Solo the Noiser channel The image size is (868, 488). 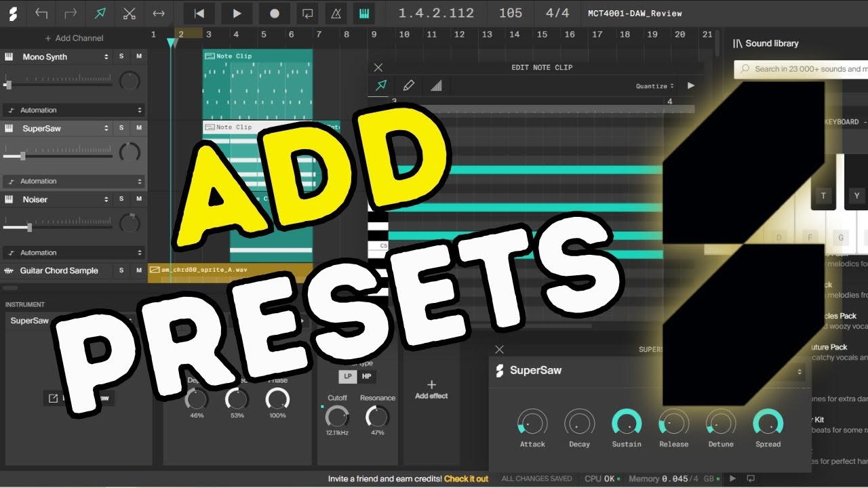point(121,199)
